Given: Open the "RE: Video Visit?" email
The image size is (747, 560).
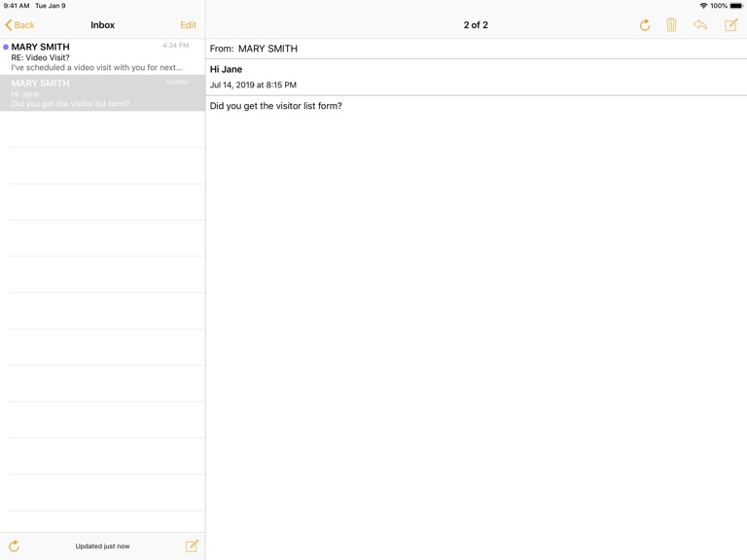Looking at the screenshot, I should coord(97,57).
